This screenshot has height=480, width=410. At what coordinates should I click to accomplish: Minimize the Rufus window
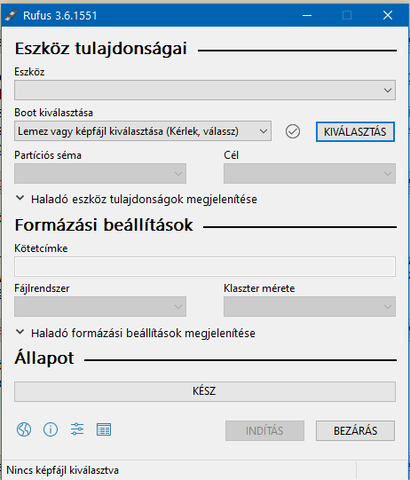[307, 15]
